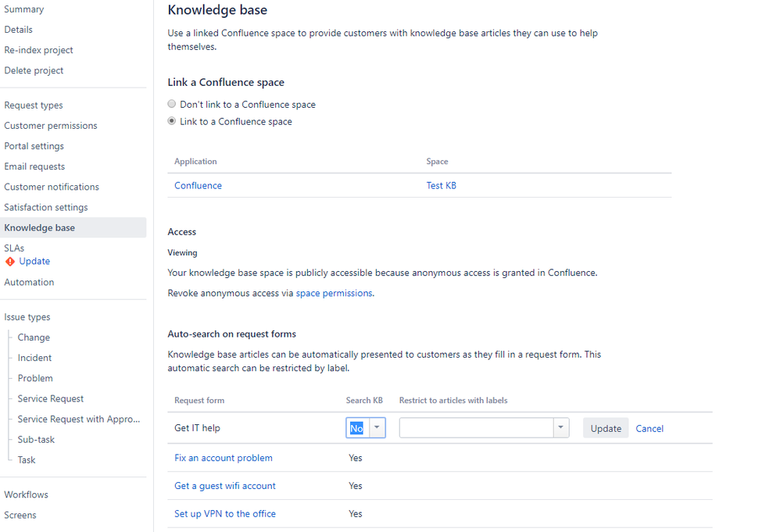Cancel editing the Get IT help row
The image size is (780, 532).
pos(649,428)
